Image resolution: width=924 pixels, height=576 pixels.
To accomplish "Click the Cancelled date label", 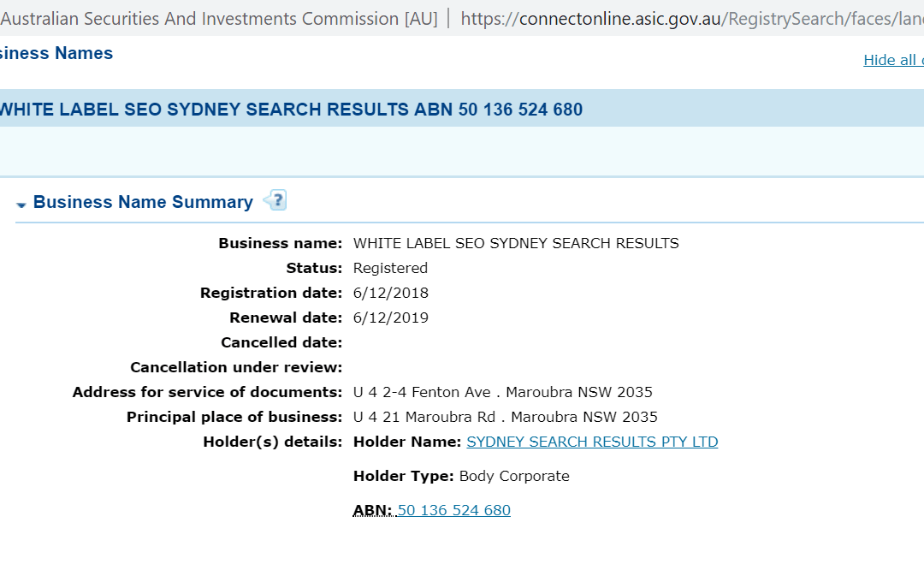I will (281, 342).
